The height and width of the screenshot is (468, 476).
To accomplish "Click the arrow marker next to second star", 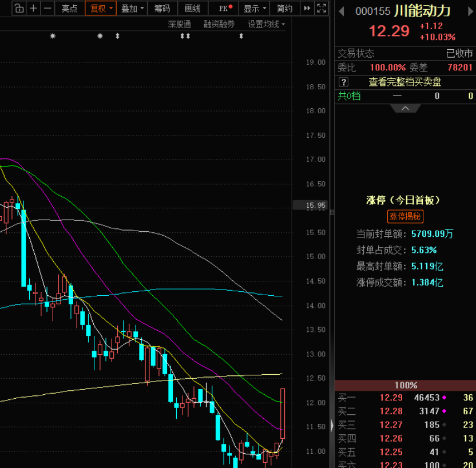I will tap(117, 36).
